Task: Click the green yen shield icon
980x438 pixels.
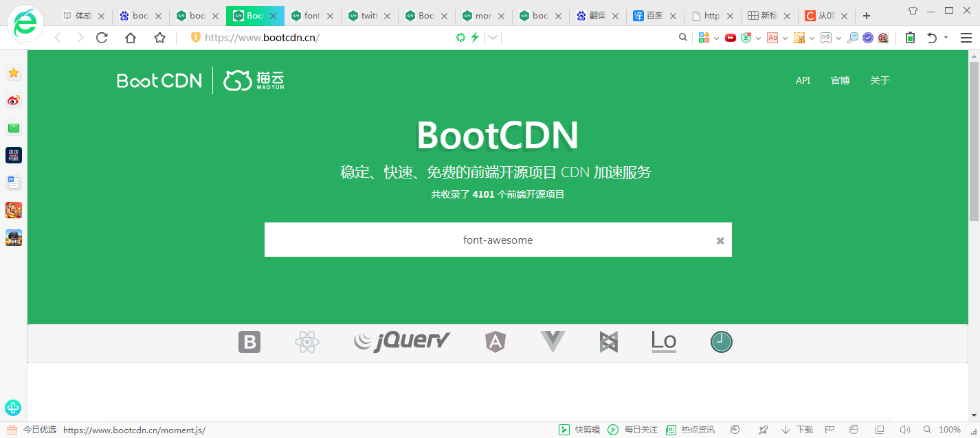Action: coord(746,38)
